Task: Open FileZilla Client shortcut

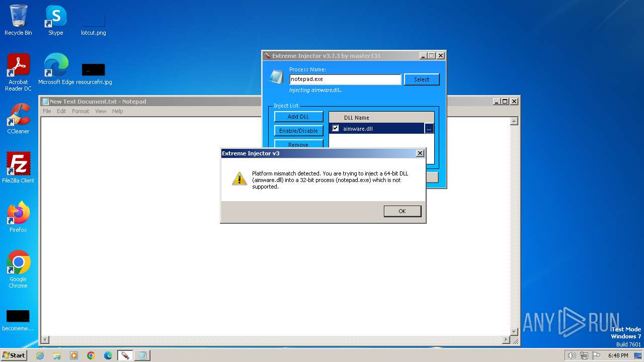Action: tap(18, 167)
